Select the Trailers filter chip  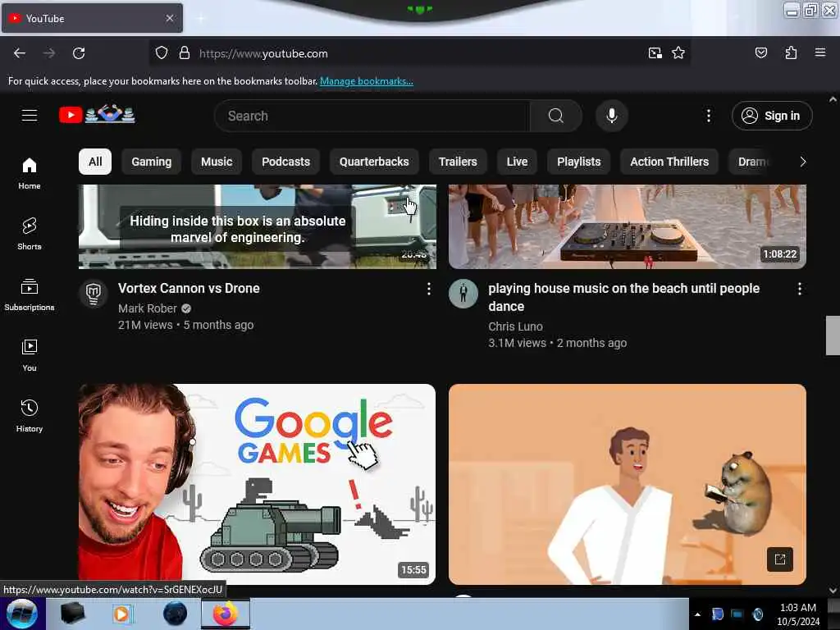[458, 162]
